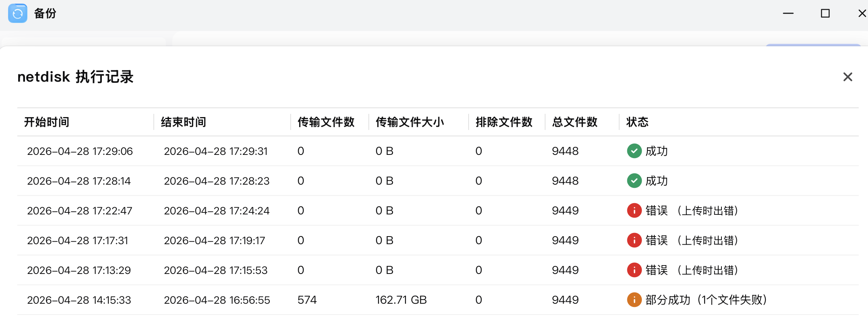Click the Backup app icon in title bar
The image size is (868, 317).
point(18,13)
